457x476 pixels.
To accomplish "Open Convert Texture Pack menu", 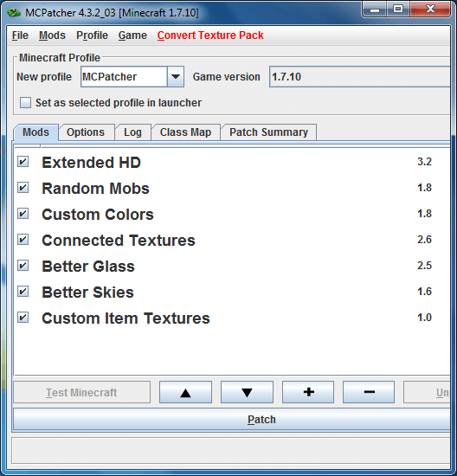I will (210, 35).
